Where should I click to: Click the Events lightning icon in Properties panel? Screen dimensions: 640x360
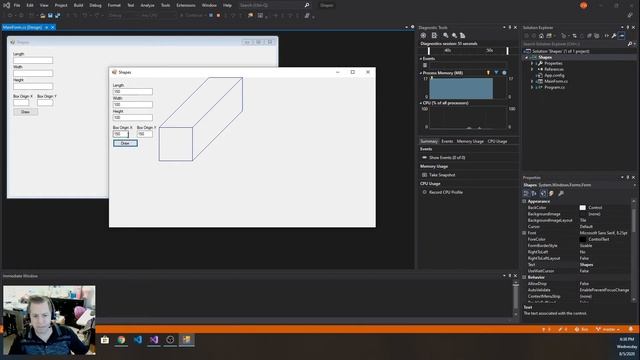click(551, 193)
